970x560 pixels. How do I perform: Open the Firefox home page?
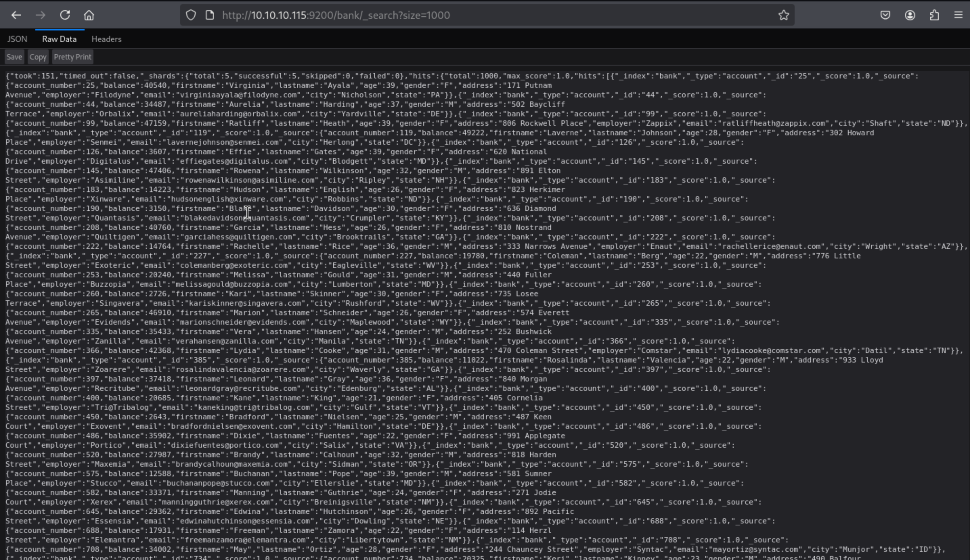pos(89,15)
